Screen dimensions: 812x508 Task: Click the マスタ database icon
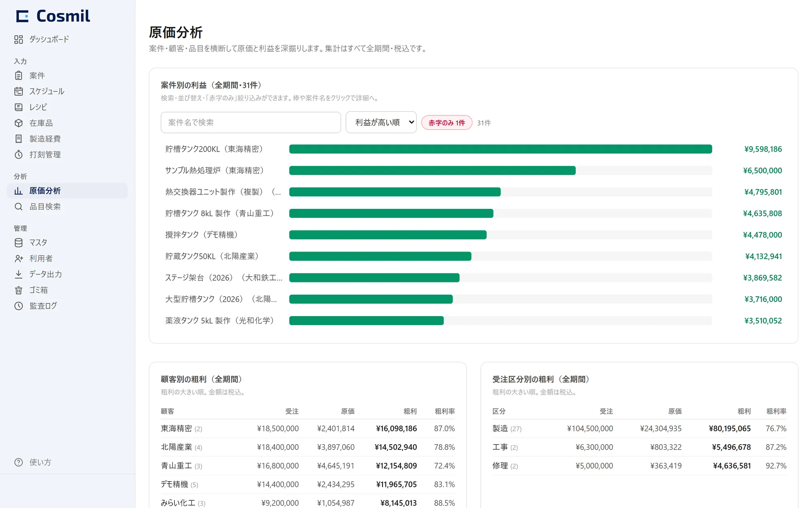pos(19,243)
